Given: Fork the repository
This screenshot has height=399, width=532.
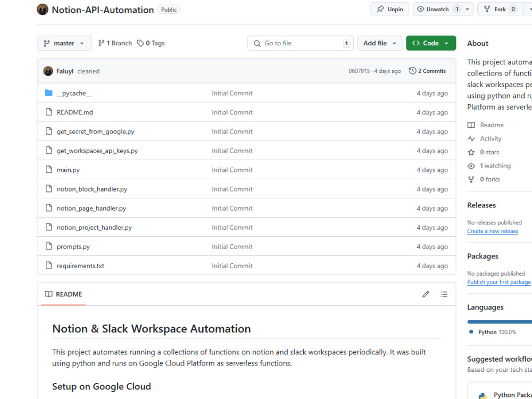Looking at the screenshot, I should point(500,9).
